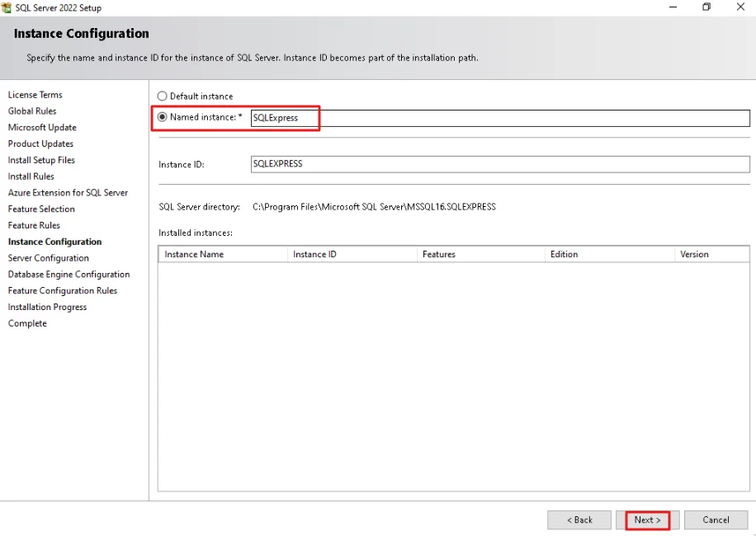Select the Default instance radio button

click(x=162, y=96)
